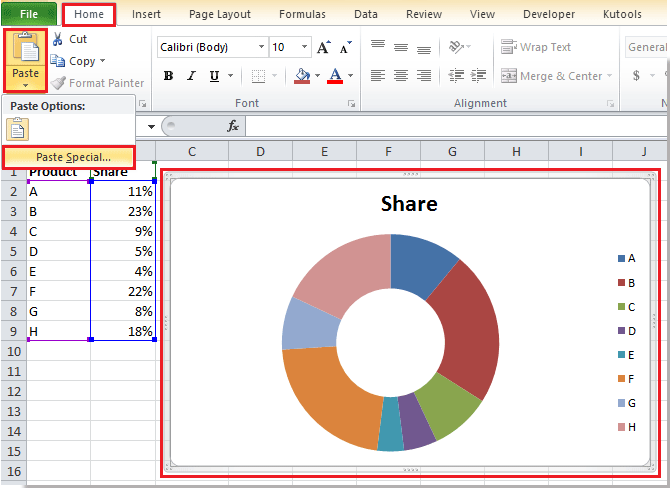Viewport: 670px width, 488px height.
Task: Click the Shrink Font icon
Action: [344, 47]
